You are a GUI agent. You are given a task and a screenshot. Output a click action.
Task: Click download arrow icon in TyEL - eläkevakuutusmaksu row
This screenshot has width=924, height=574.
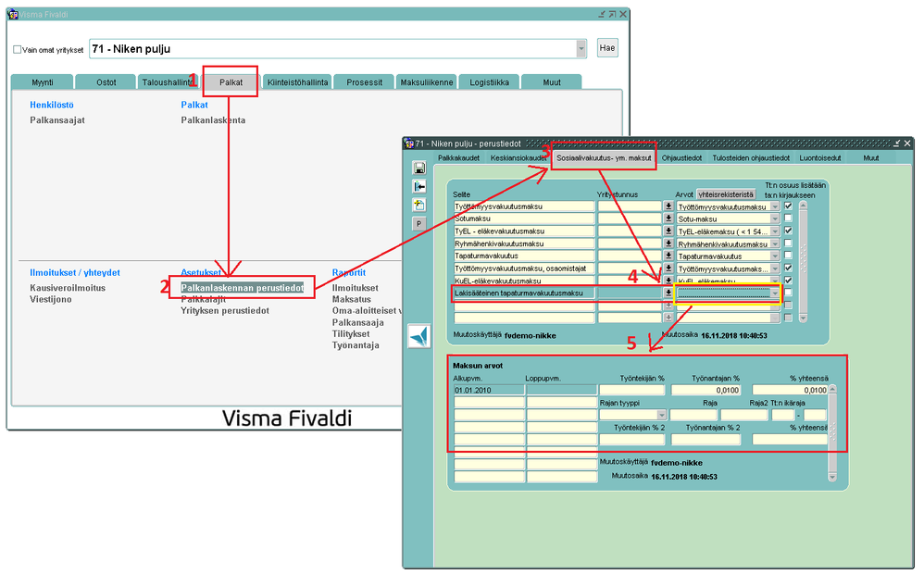pyautogui.click(x=668, y=231)
